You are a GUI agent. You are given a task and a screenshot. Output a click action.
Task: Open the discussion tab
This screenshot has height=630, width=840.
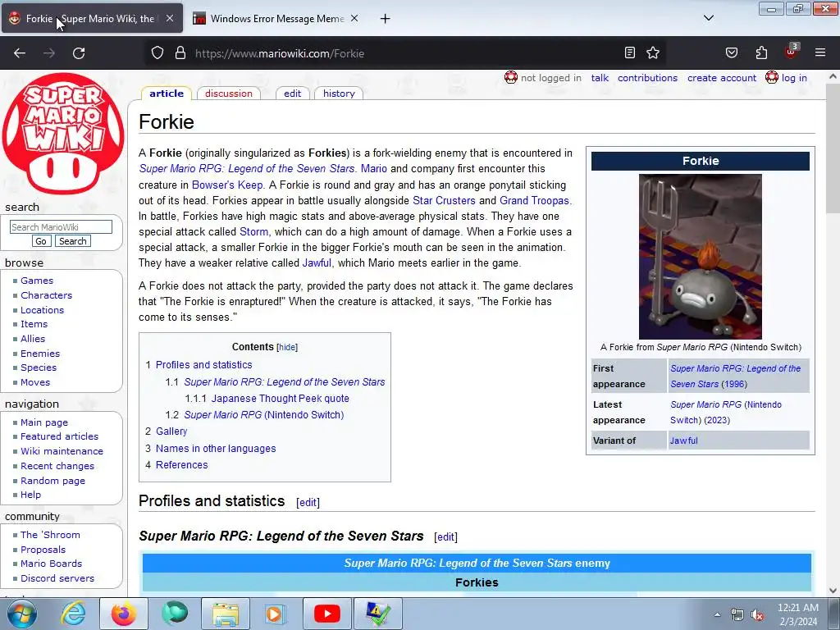pos(228,94)
